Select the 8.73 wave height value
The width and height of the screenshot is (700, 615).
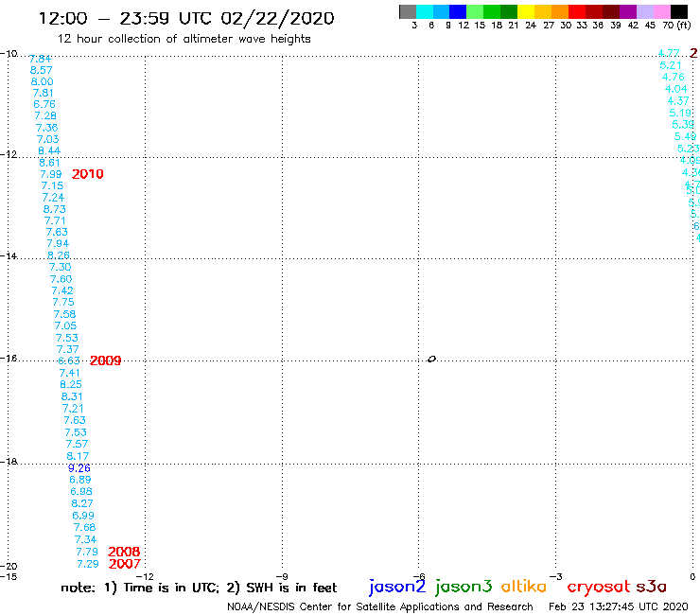pos(55,209)
